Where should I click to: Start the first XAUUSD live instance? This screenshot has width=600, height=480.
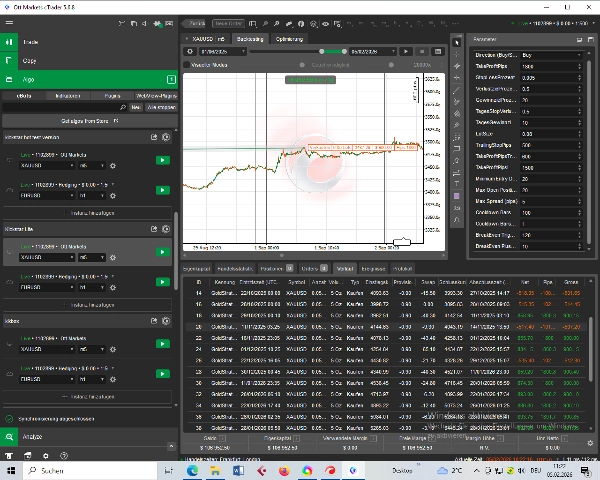point(161,159)
